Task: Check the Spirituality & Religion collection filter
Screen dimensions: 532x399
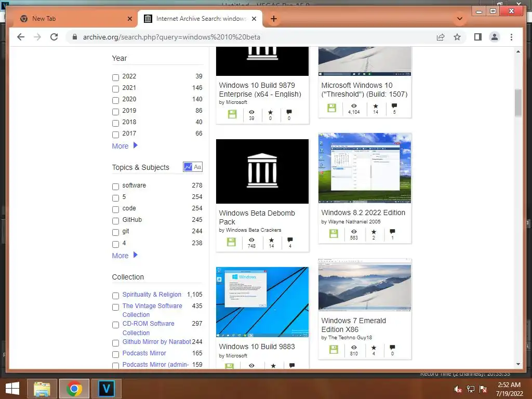Action: pos(115,296)
